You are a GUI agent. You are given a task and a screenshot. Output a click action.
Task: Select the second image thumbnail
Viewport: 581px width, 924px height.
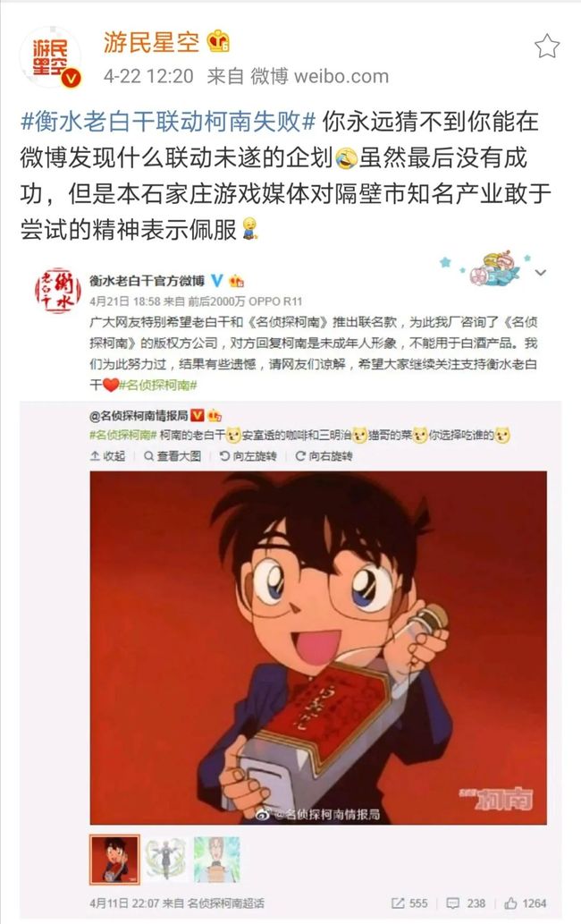tap(166, 860)
